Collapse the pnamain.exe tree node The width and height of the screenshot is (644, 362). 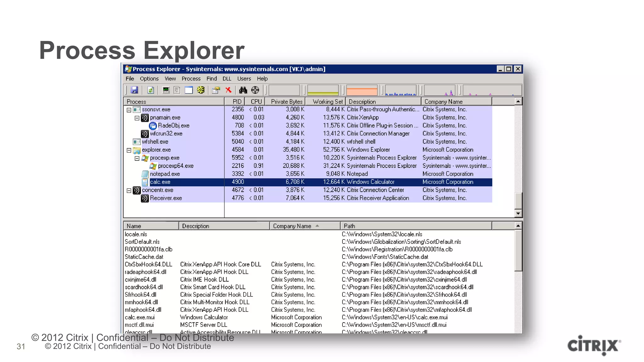[x=137, y=118]
